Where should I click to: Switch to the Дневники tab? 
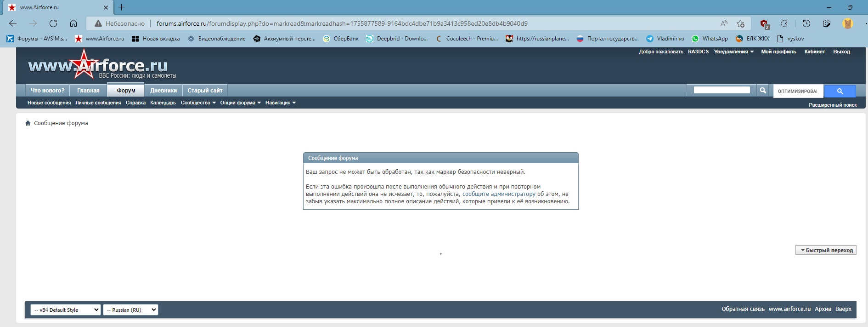tap(163, 91)
